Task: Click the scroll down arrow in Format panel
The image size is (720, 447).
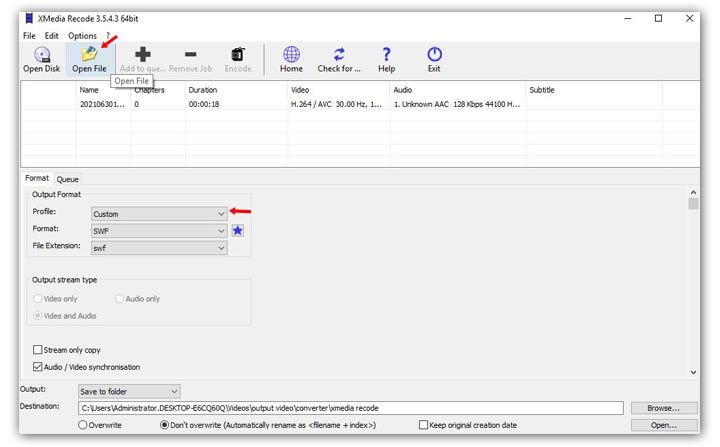Action: (693, 372)
